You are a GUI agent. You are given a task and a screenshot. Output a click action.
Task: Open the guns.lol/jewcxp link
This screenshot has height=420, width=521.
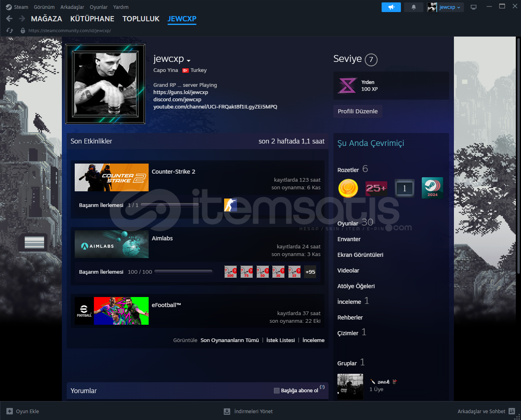click(x=181, y=92)
